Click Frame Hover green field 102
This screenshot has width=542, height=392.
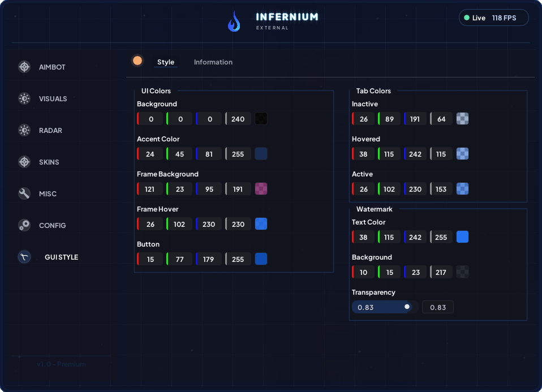coord(179,225)
